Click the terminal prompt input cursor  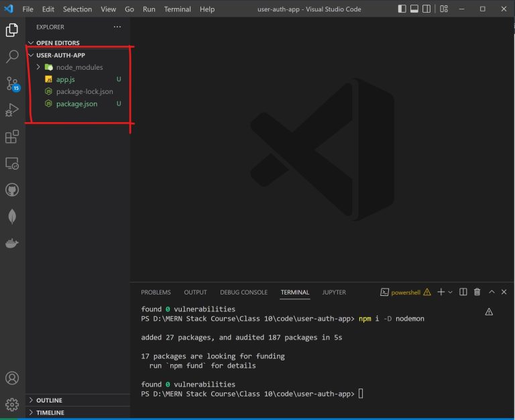[361, 393]
